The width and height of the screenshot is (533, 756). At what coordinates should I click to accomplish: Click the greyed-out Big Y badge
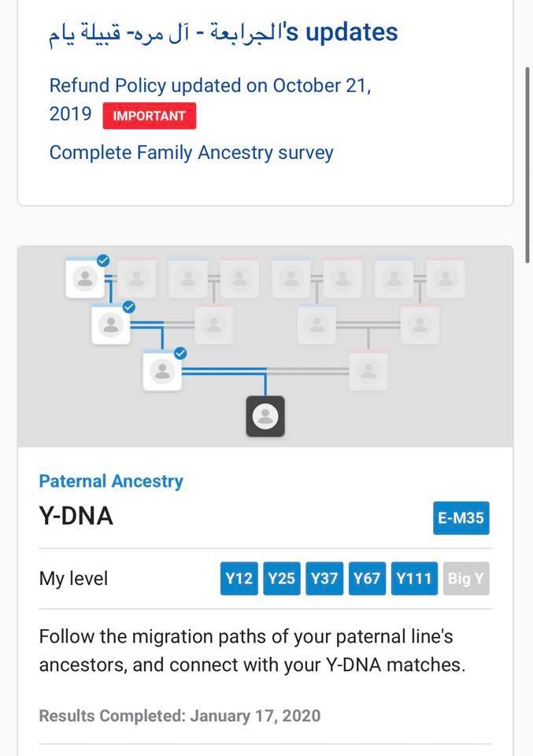click(x=466, y=578)
